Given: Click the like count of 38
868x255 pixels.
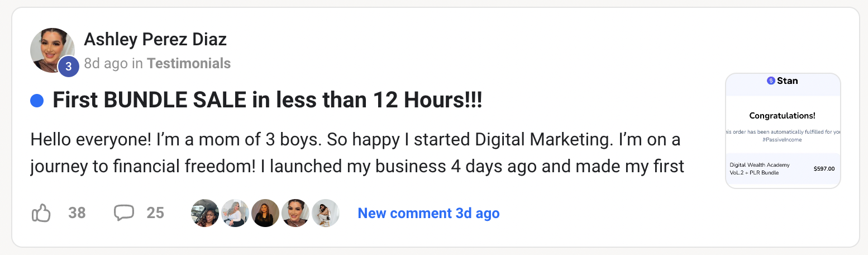Looking at the screenshot, I should click(77, 213).
